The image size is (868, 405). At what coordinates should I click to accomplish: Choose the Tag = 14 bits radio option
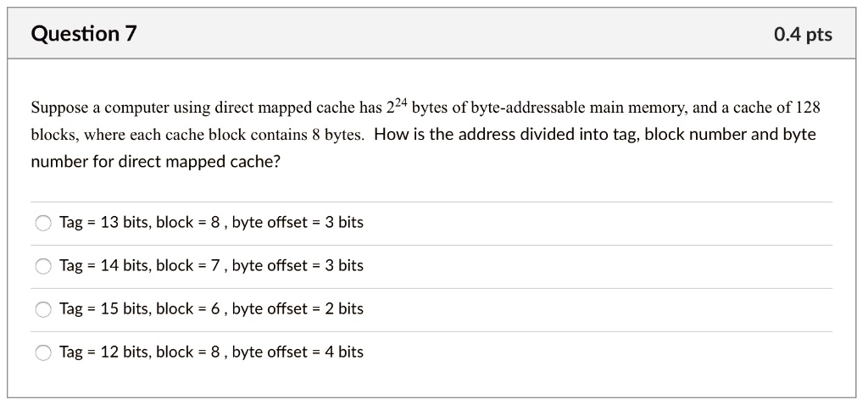pyautogui.click(x=43, y=266)
